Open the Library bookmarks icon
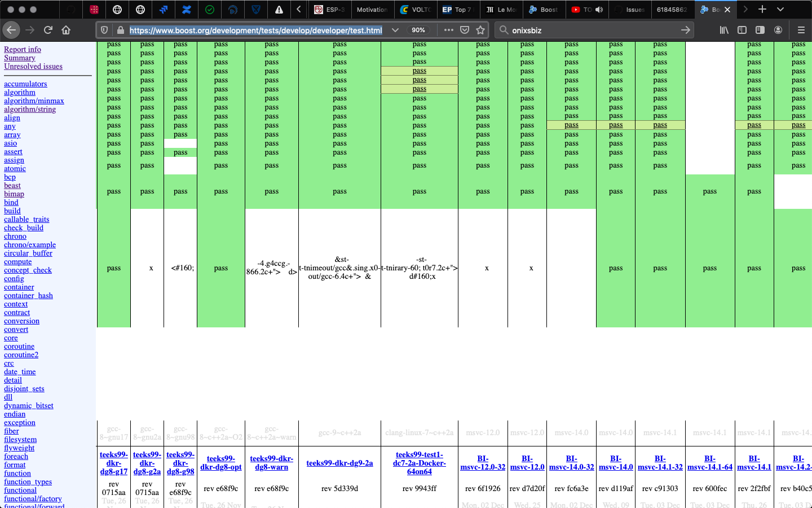The width and height of the screenshot is (812, 508). coord(724,30)
